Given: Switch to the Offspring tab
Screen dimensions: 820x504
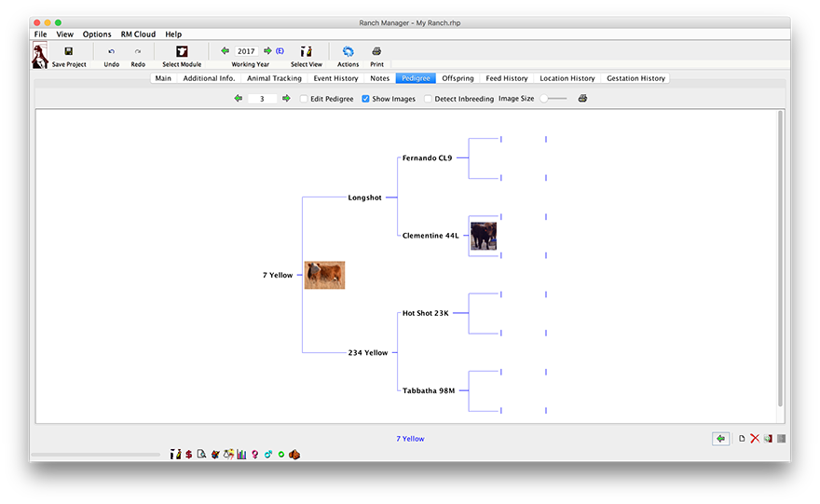Looking at the screenshot, I should [458, 78].
